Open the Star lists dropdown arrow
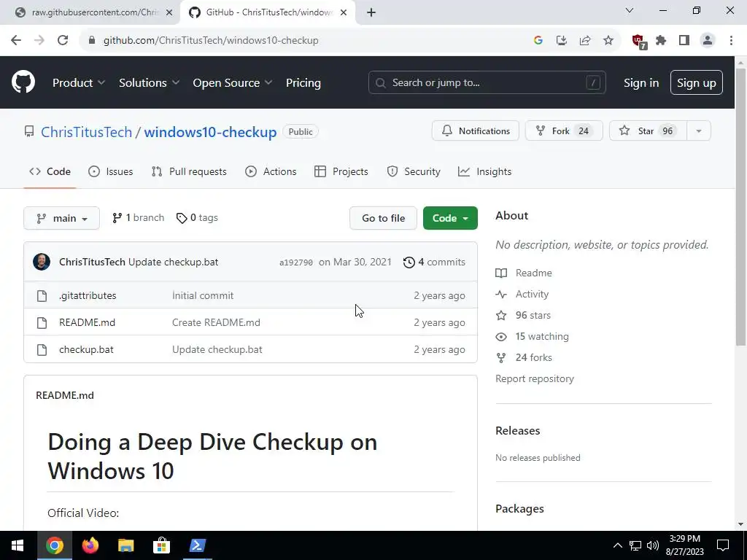747x560 pixels. pos(699,131)
